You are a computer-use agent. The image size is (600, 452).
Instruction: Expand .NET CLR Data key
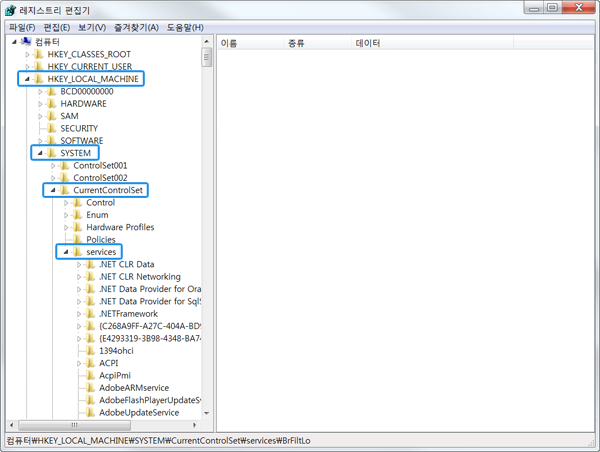(79, 264)
